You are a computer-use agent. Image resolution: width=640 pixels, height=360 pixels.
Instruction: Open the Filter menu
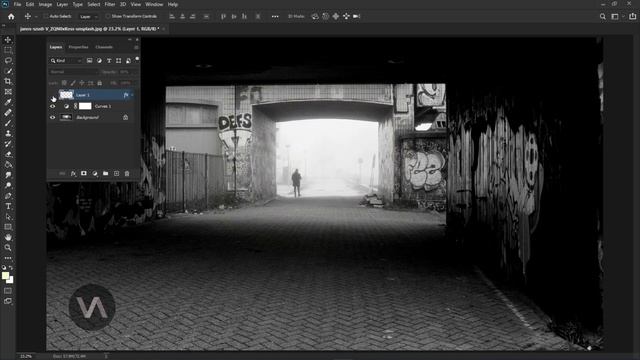[x=110, y=4]
